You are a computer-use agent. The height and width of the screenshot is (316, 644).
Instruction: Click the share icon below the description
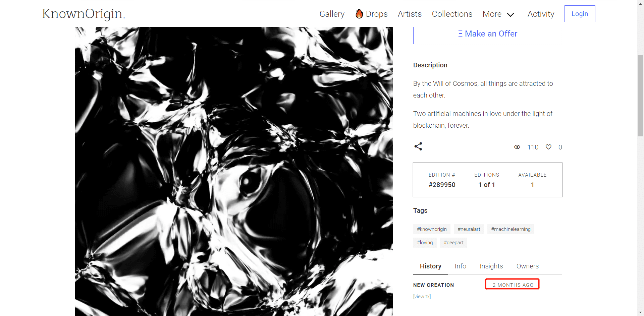tap(418, 146)
